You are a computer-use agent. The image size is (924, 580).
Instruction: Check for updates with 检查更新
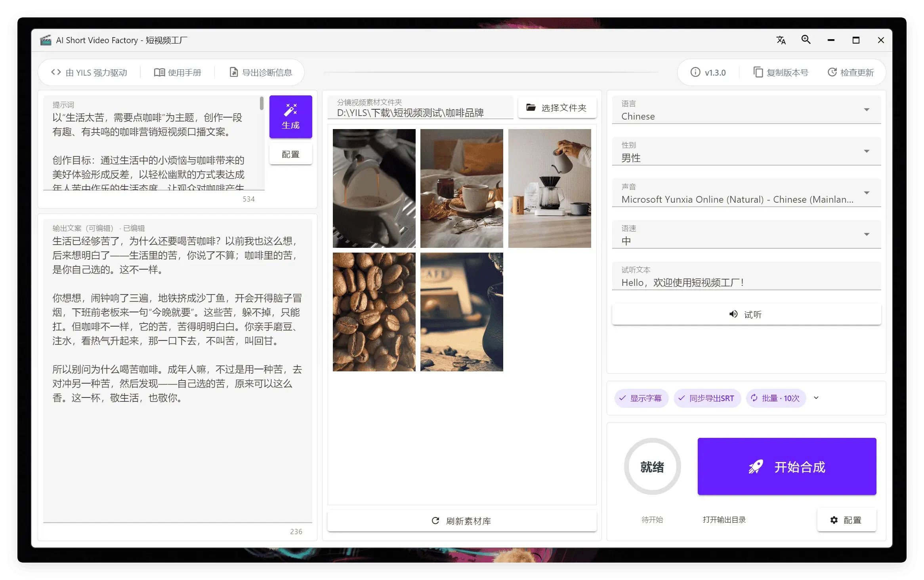click(851, 72)
